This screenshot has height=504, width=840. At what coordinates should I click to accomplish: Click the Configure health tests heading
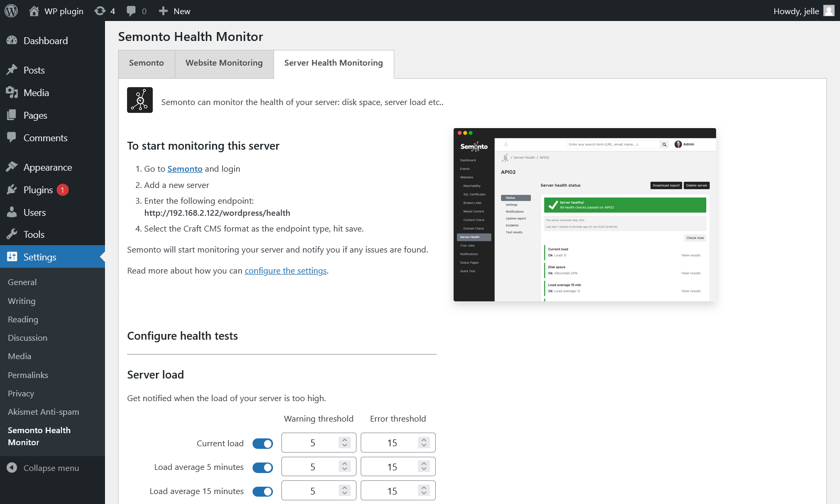pos(183,336)
